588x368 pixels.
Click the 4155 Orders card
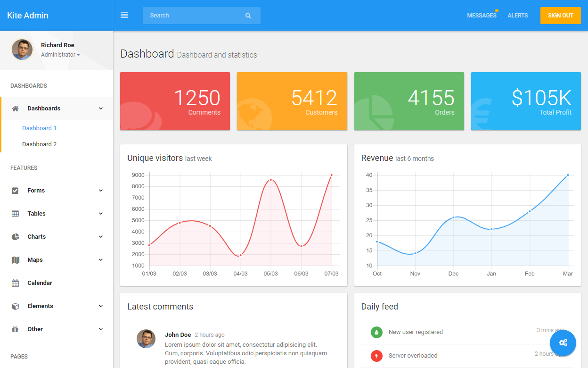[x=409, y=101]
